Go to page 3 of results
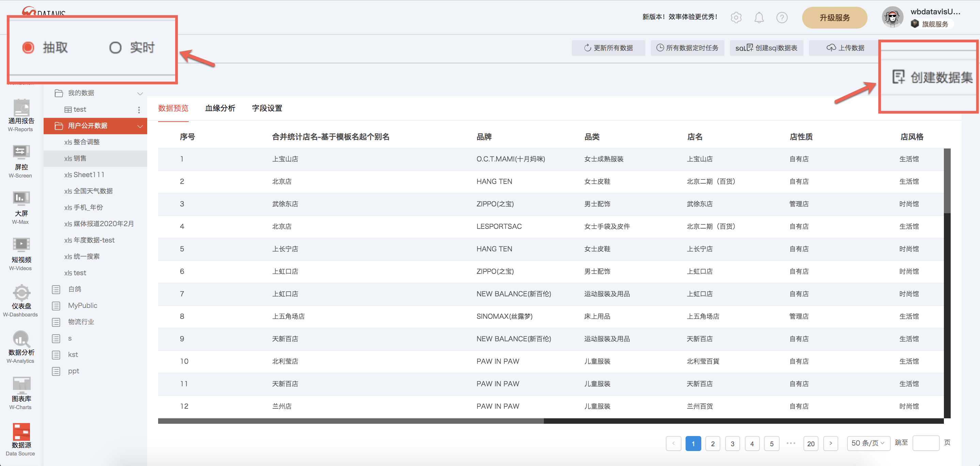Image resolution: width=980 pixels, height=466 pixels. coord(732,444)
